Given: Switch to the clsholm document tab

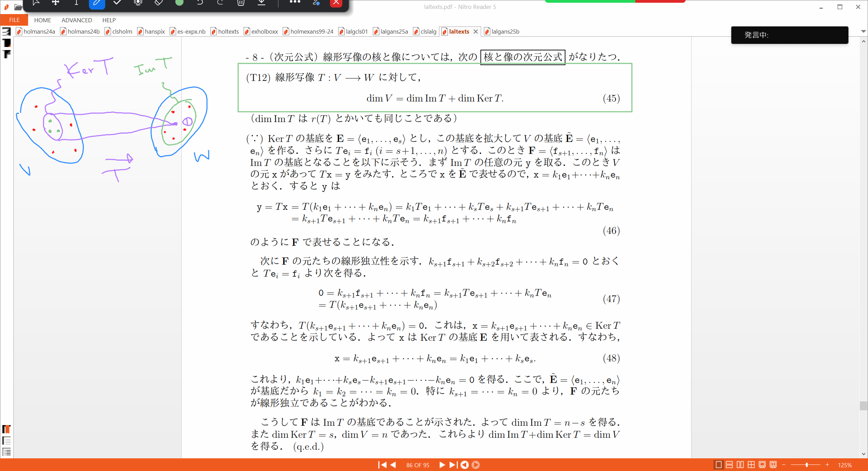Looking at the screenshot, I should coord(119,32).
